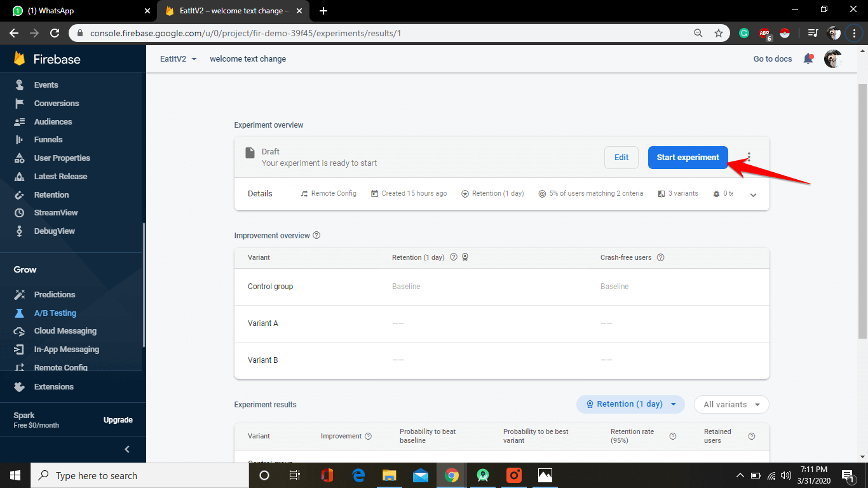Viewport: 868px width, 488px height.
Task: Click the page vertical scrollbar
Action: point(862,210)
